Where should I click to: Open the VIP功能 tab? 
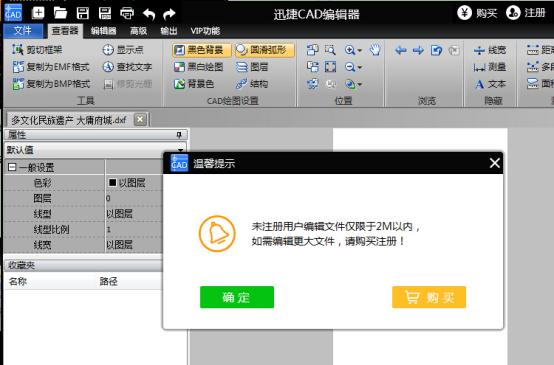205,31
